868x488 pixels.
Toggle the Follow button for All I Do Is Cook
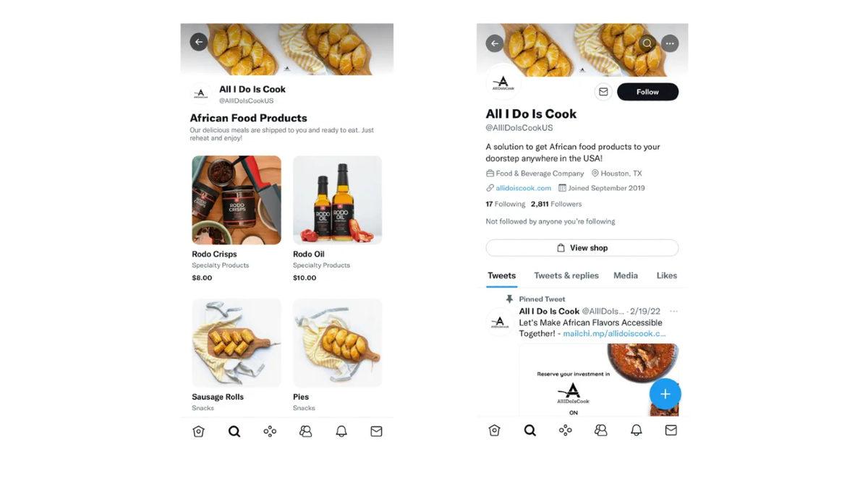coord(647,92)
